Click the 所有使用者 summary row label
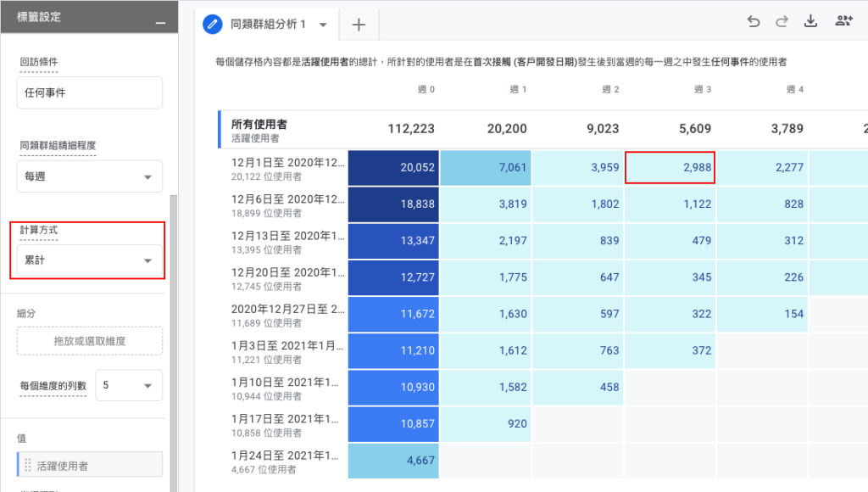 [x=259, y=124]
